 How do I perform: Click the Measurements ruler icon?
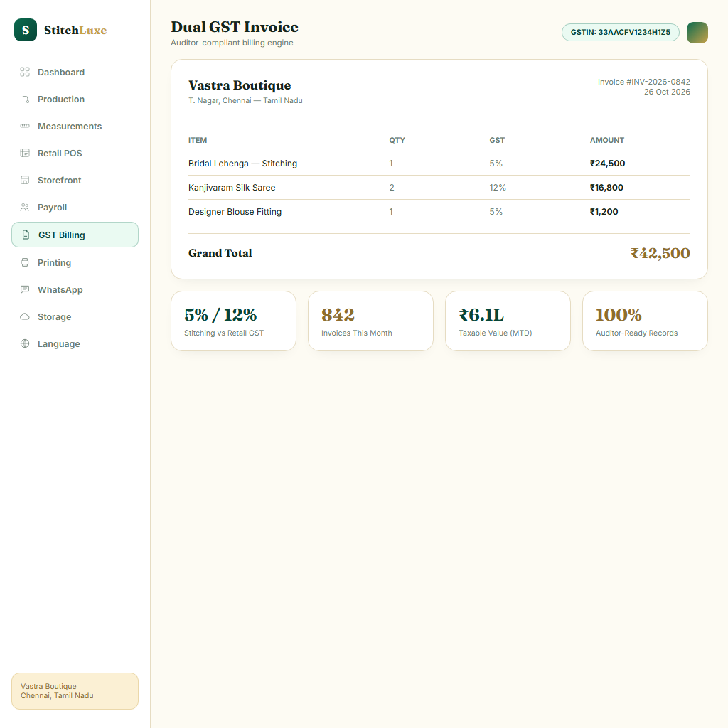click(x=25, y=126)
